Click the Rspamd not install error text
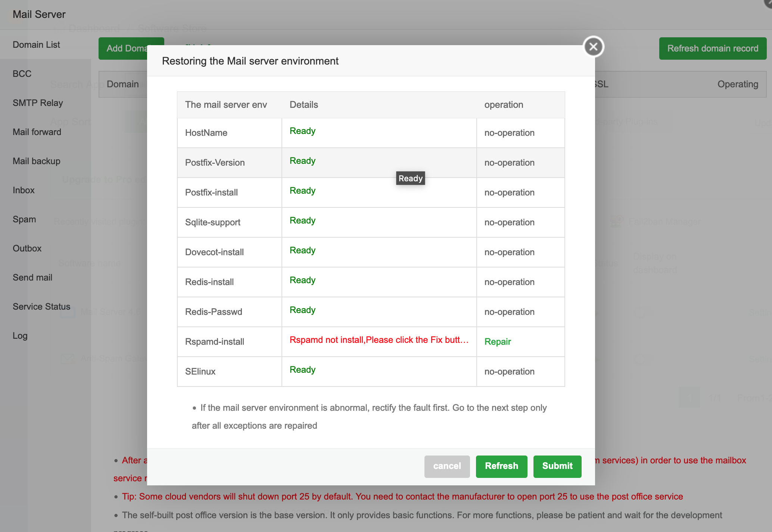 (379, 340)
